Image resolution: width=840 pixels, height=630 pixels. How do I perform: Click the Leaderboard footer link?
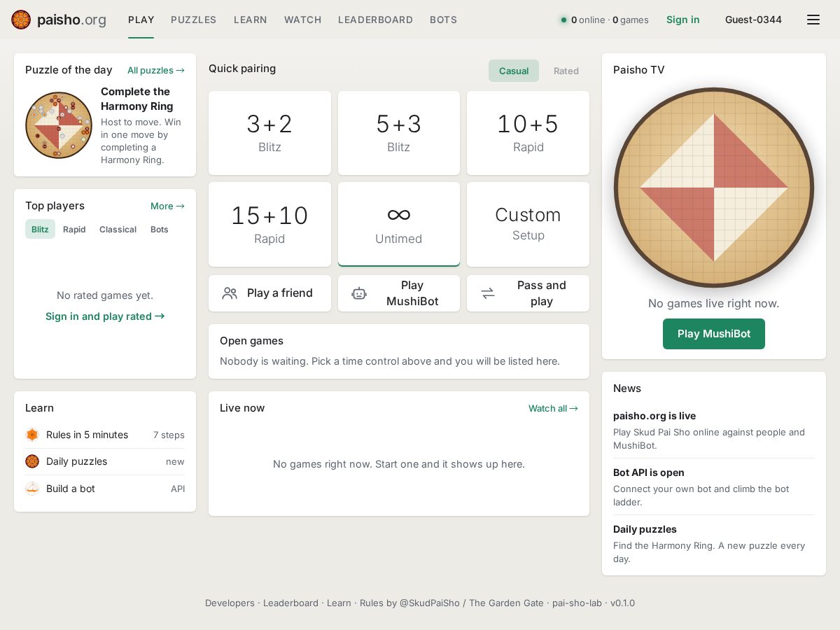click(290, 603)
